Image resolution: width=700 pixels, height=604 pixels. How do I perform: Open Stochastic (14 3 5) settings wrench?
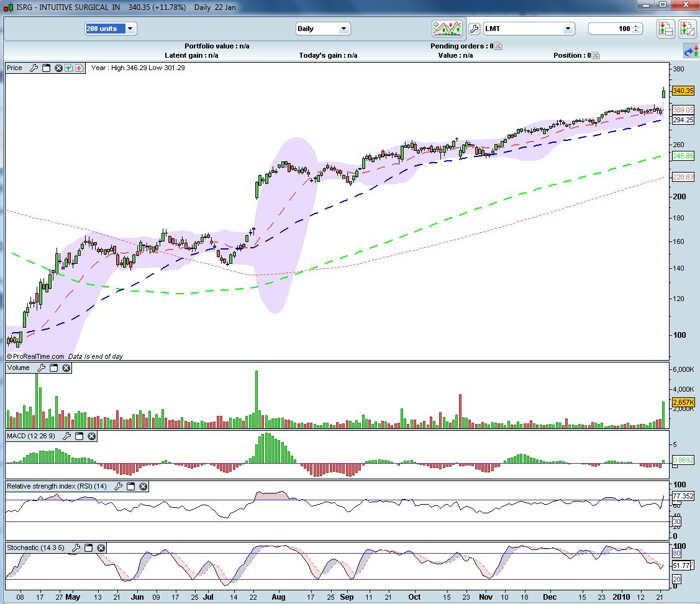[x=76, y=548]
